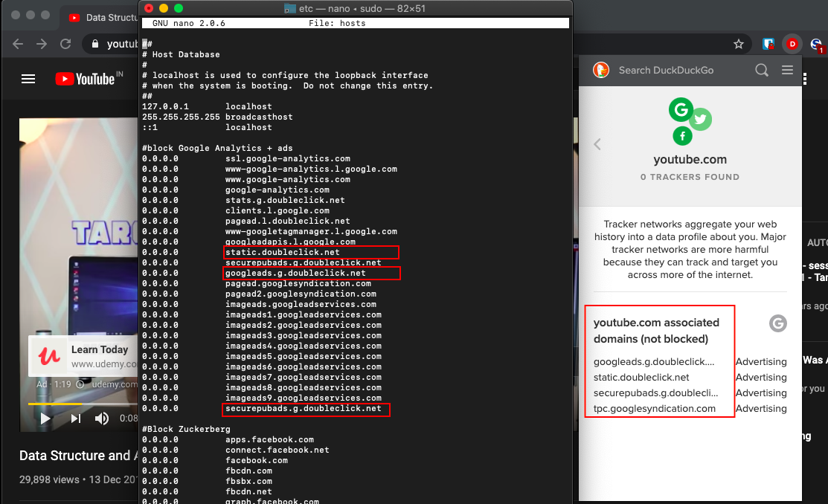The height and width of the screenshot is (504, 828).
Task: Click imageads9.googleadservices.com entry
Action: [304, 398]
